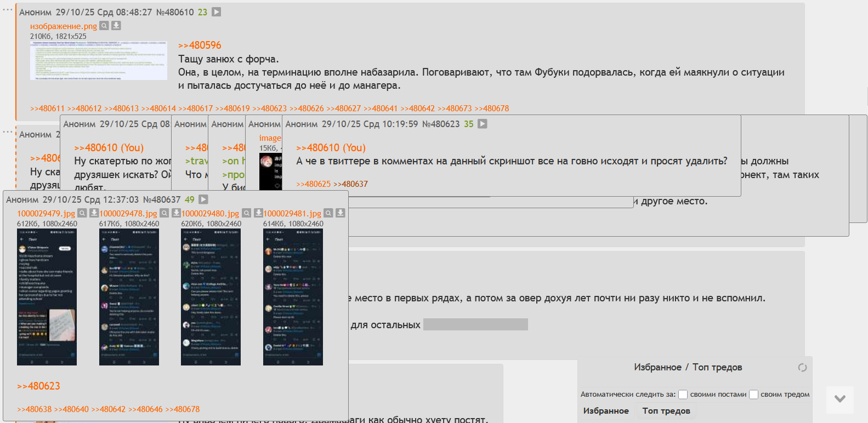Open the 1000029479.jpg thumbnail
This screenshot has width=868, height=423.
[47, 297]
